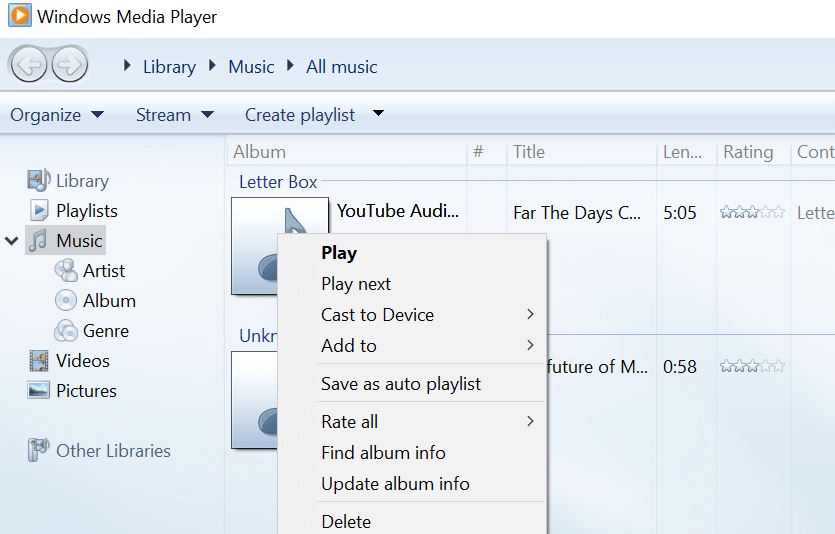Expand the Rate all submenu arrow
This screenshot has height=534, width=835.
tap(530, 421)
